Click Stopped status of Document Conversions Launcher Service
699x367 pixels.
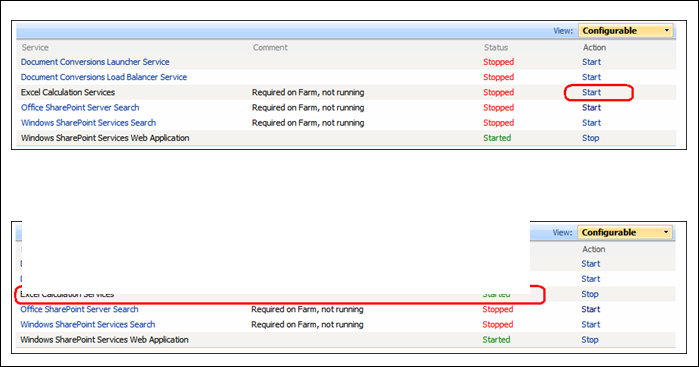click(498, 62)
